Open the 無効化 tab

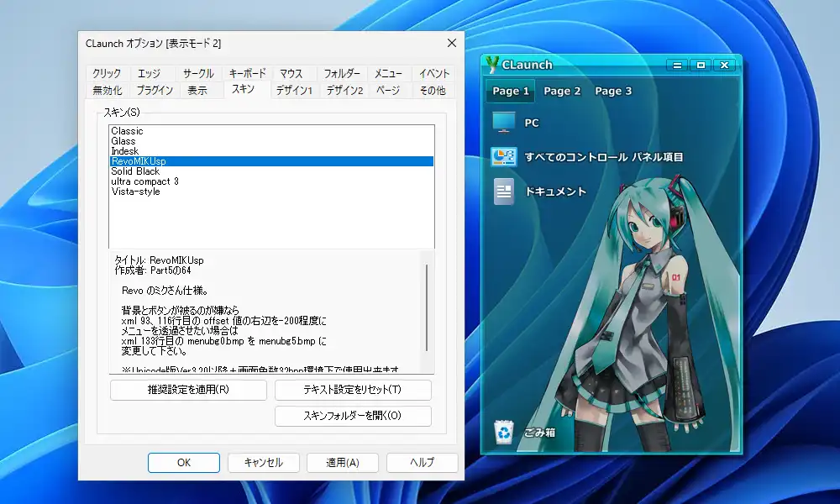tap(108, 91)
